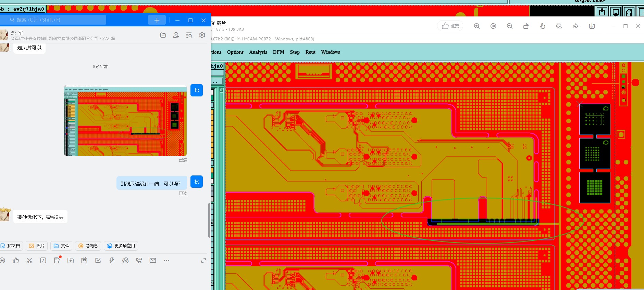The height and width of the screenshot is (290, 644).
Task: Click add member icon in chat header
Action: 176,35
